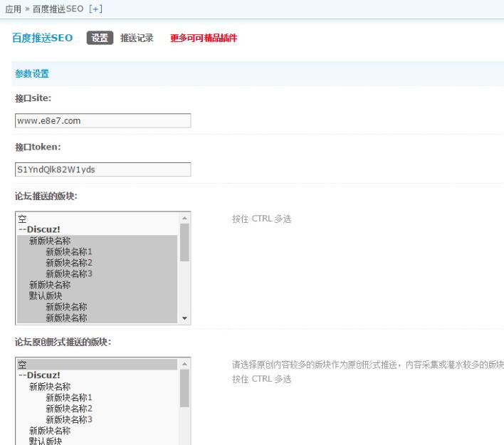Click the 接口site input field
The height and width of the screenshot is (445, 504).
tap(103, 120)
